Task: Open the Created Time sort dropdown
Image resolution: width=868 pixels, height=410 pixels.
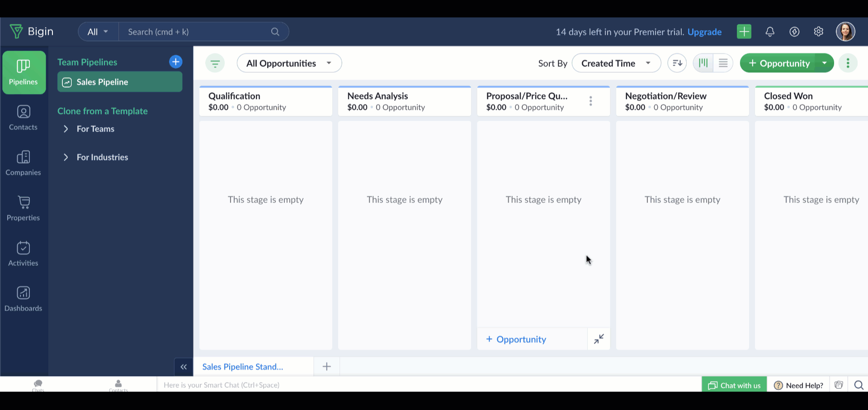Action: point(617,63)
